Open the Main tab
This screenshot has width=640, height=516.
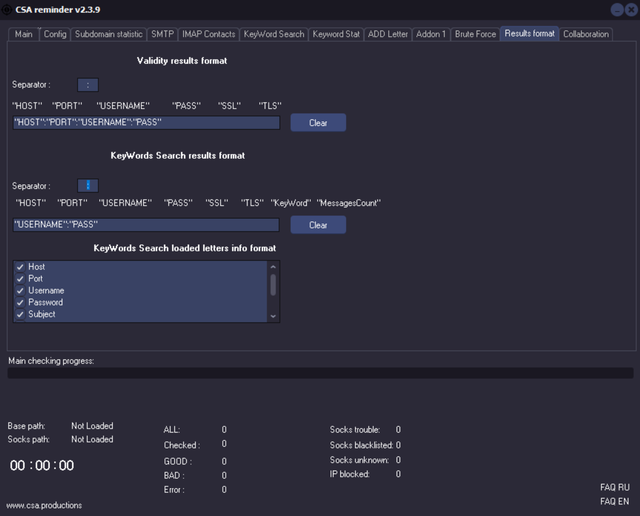[24, 34]
